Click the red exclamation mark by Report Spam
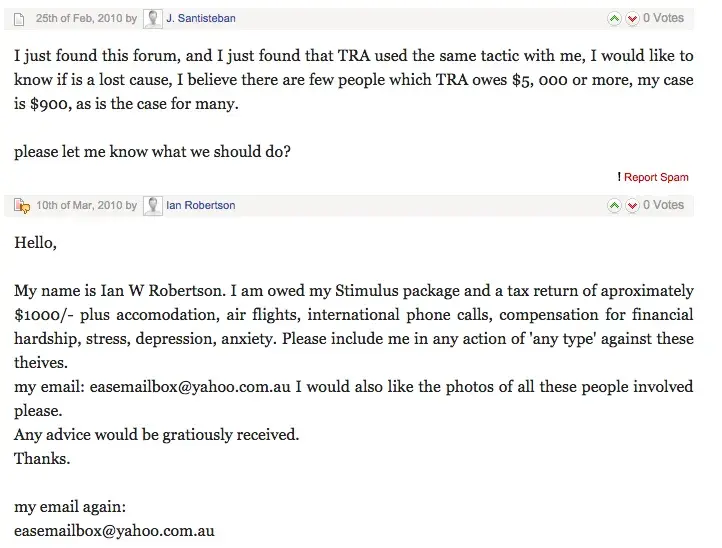 click(620, 177)
